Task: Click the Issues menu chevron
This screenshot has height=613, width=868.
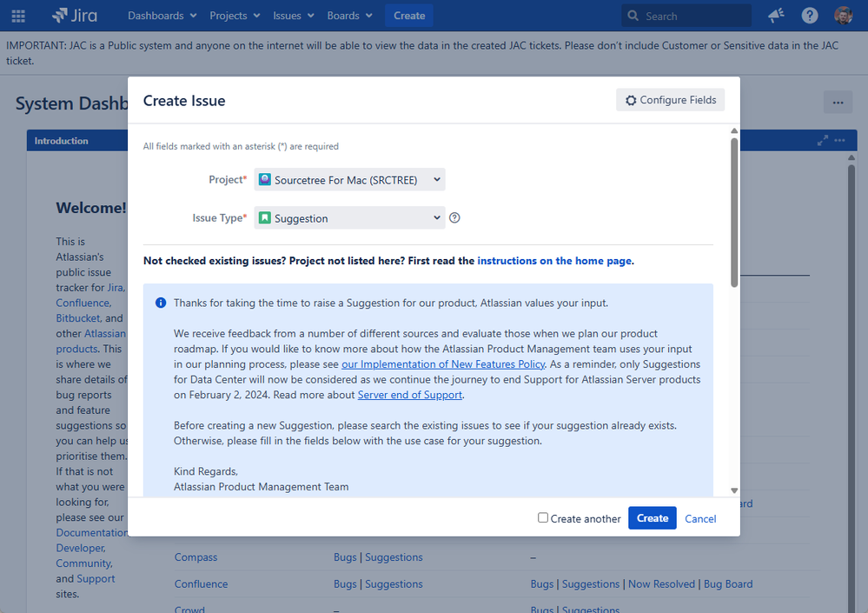Action: pyautogui.click(x=310, y=16)
